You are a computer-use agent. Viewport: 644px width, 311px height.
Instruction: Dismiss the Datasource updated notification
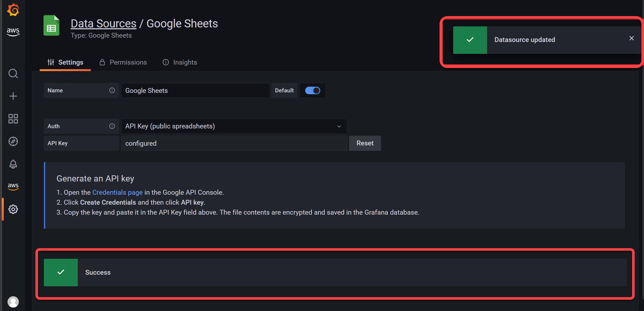(x=631, y=38)
